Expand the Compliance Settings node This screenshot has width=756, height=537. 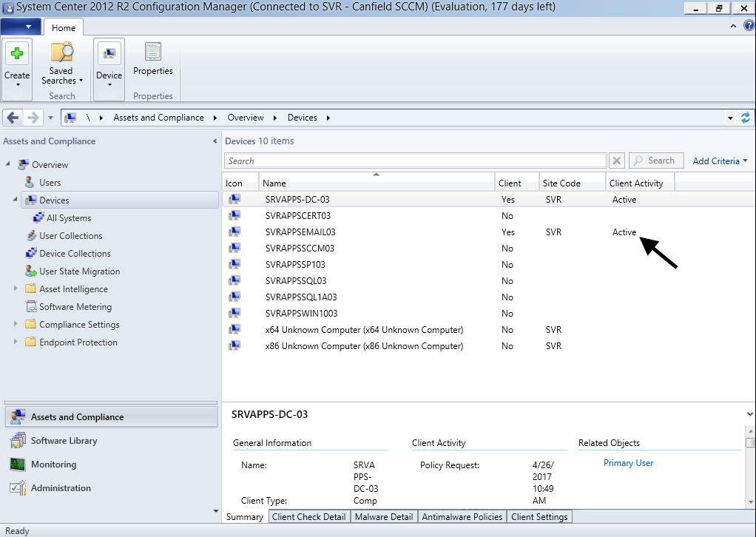pyautogui.click(x=16, y=323)
